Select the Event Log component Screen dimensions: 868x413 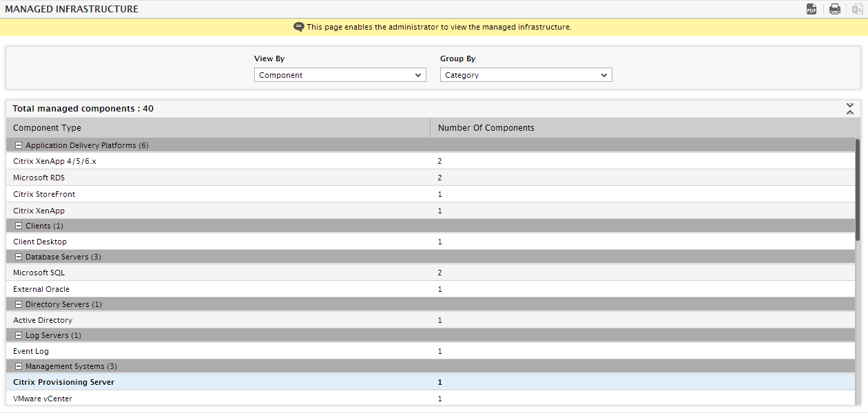tap(31, 351)
